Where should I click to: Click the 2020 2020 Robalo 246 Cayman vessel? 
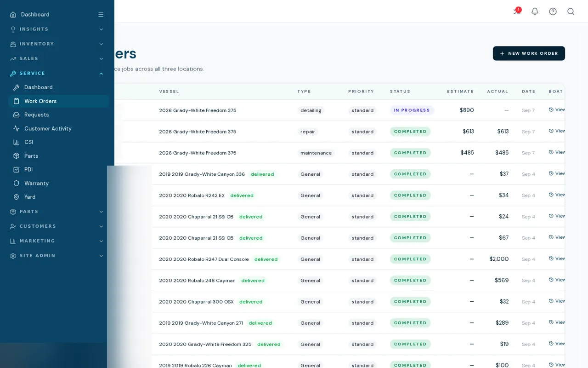pos(197,281)
